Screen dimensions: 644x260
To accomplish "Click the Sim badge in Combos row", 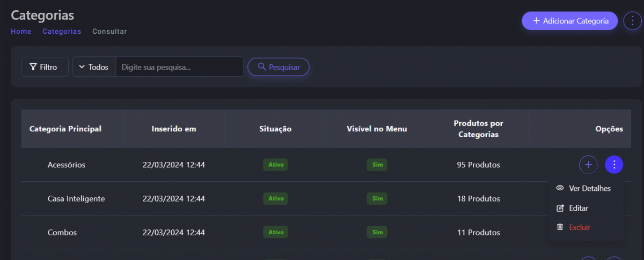I will coord(377,232).
